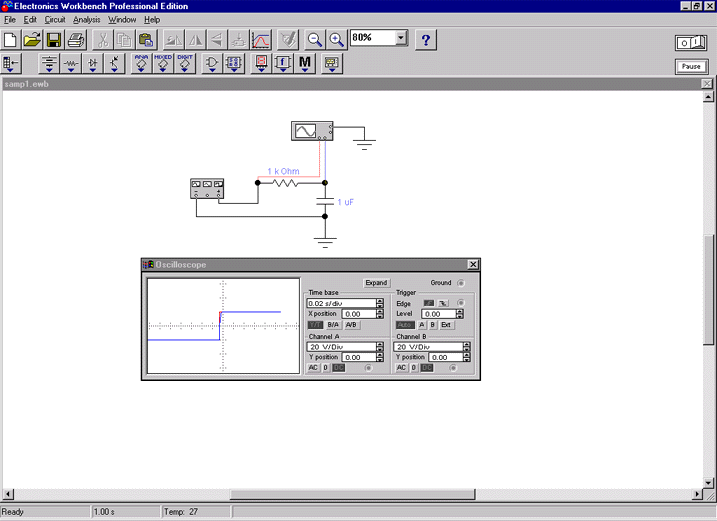Increase Channel B V/Div scale
This screenshot has height=521, width=717.
(467, 344)
